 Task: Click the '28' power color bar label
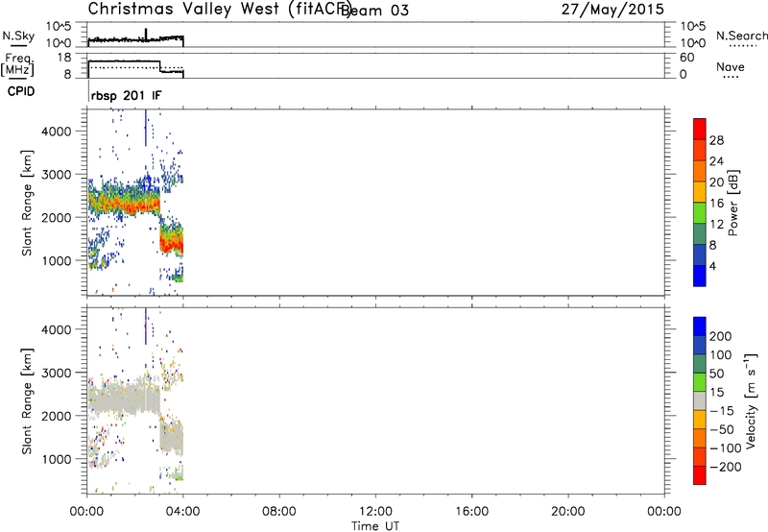(x=716, y=140)
